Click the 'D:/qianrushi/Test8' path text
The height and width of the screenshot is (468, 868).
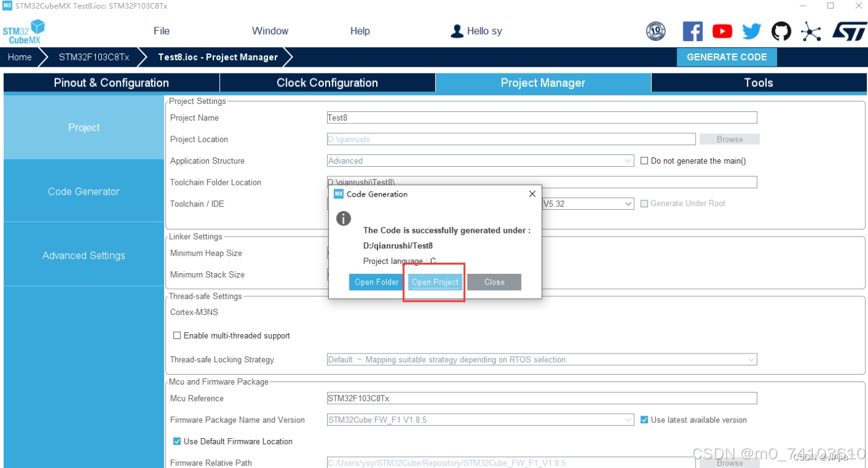[x=398, y=246]
